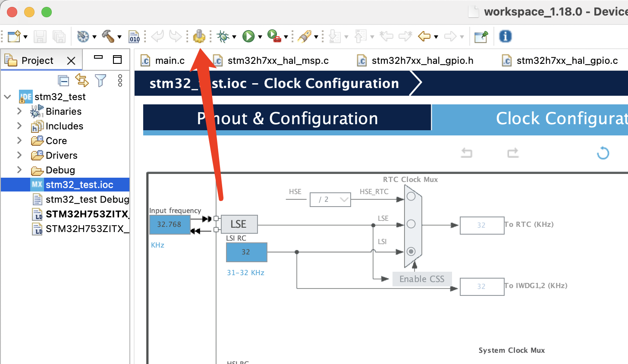This screenshot has height=364, width=628.
Task: Collapse all in Project explorer
Action: point(63,81)
